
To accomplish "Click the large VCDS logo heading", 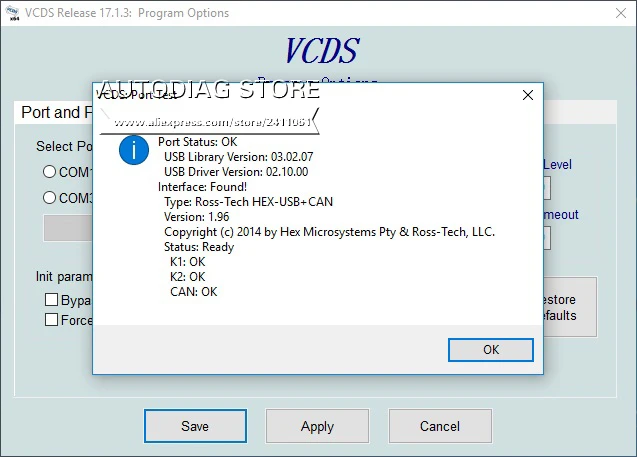I will [x=322, y=51].
